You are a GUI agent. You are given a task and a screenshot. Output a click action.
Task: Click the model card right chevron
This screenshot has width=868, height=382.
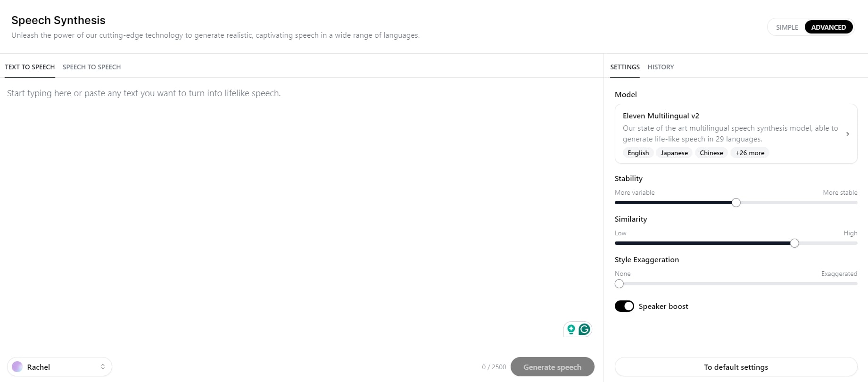tap(847, 134)
